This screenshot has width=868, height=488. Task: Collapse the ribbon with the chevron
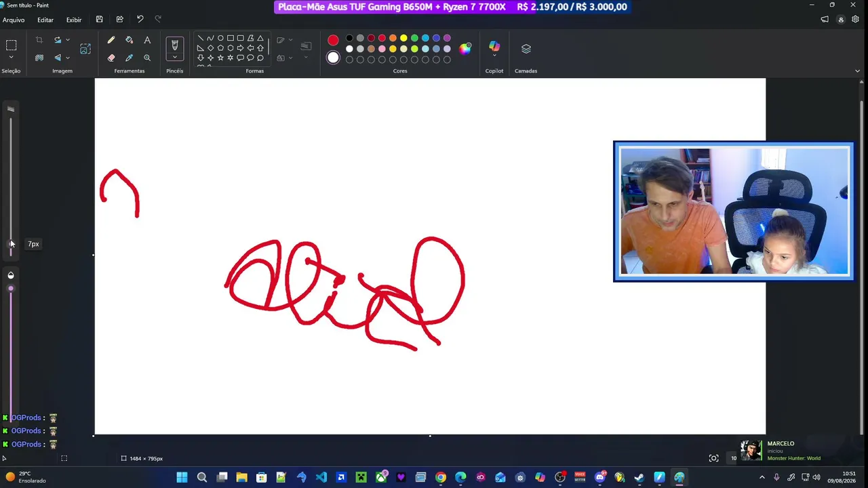click(x=859, y=70)
